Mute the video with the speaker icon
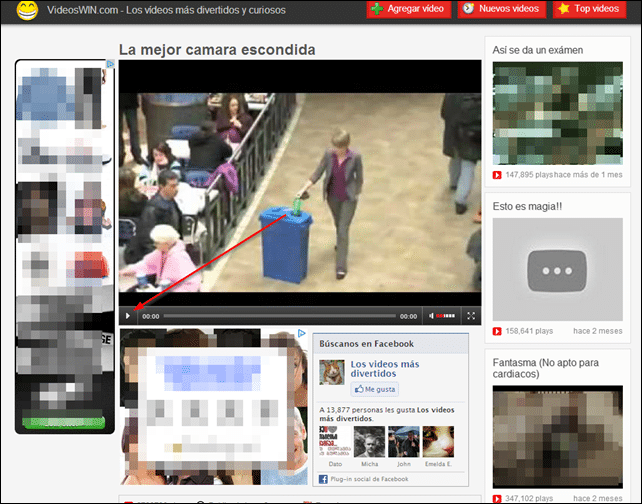The height and width of the screenshot is (504, 642). (x=431, y=316)
